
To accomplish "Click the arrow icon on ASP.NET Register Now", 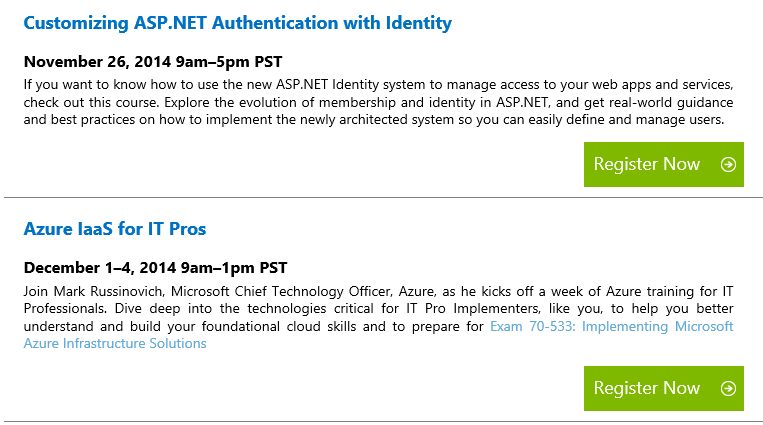I will click(728, 165).
